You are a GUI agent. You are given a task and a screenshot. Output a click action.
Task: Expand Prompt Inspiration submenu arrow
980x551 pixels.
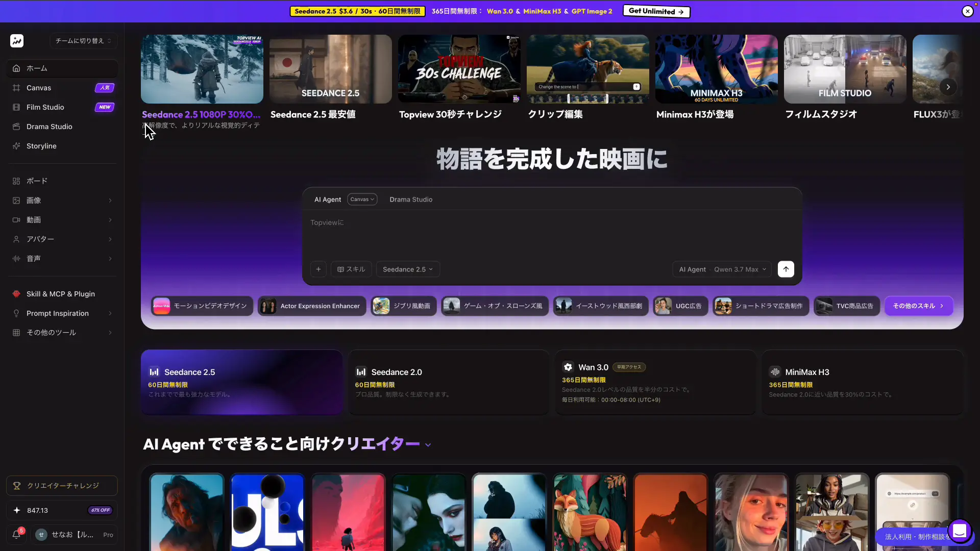pyautogui.click(x=110, y=313)
